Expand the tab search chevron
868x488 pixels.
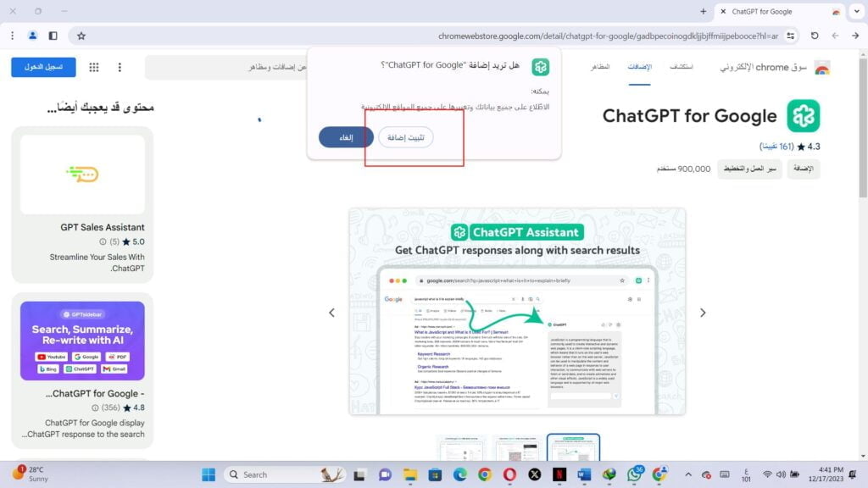pos(855,11)
